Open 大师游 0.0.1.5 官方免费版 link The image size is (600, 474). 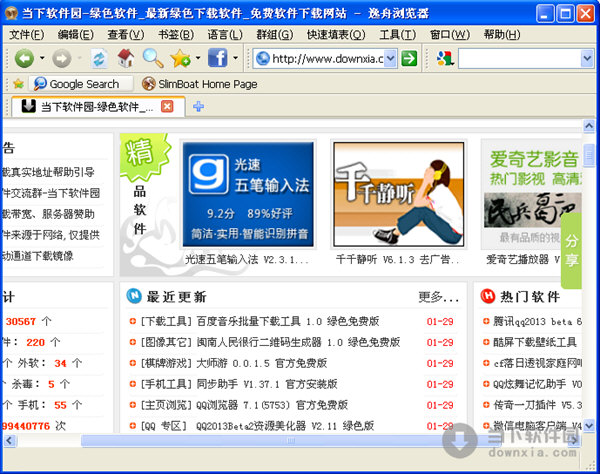click(x=261, y=363)
